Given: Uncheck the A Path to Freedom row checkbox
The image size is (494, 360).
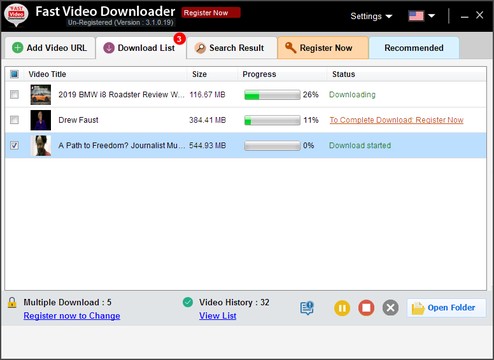Looking at the screenshot, I should click(14, 145).
